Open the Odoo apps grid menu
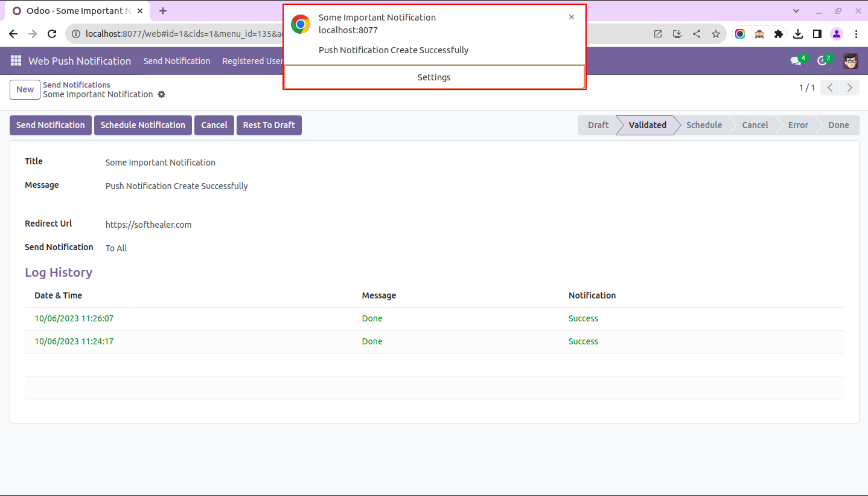The height and width of the screenshot is (496, 868). tap(16, 61)
